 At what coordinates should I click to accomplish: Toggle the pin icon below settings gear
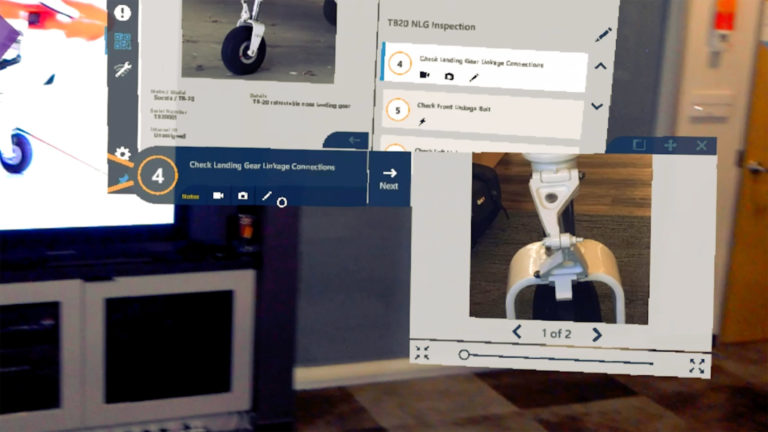click(123, 179)
